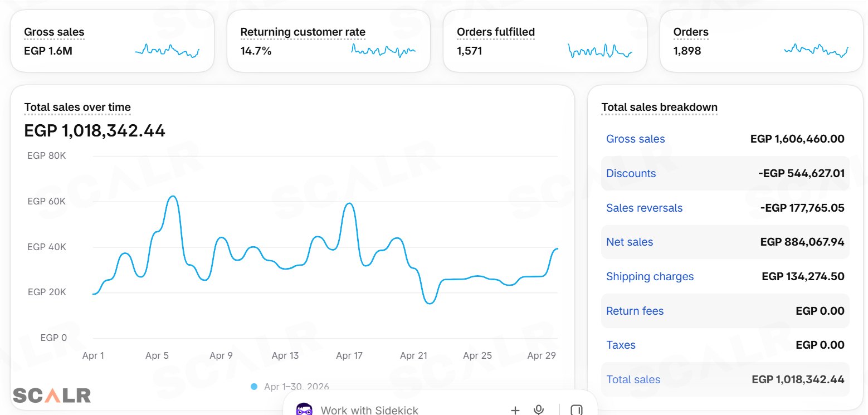Click the 1,898 orders value
Image resolution: width=868 pixels, height=415 pixels.
coord(687,51)
